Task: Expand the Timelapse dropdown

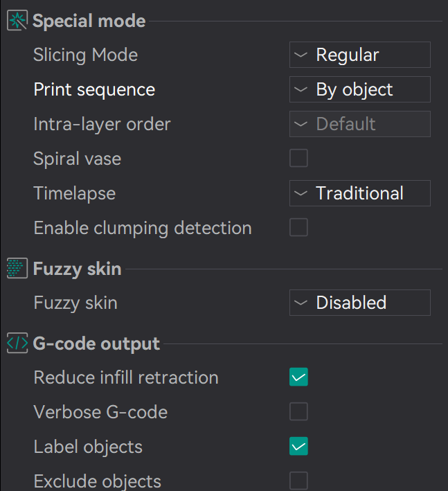Action: [359, 193]
